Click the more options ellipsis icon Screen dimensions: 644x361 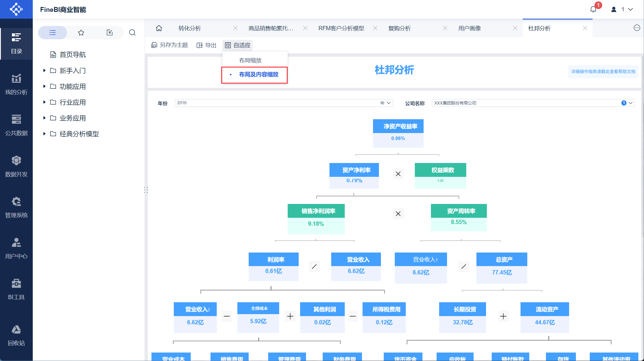pos(637,28)
